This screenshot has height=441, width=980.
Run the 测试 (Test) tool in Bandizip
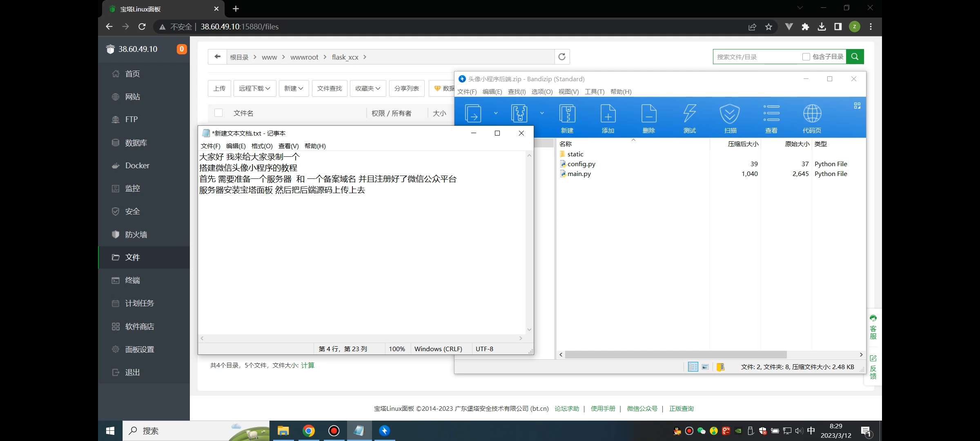click(x=689, y=118)
